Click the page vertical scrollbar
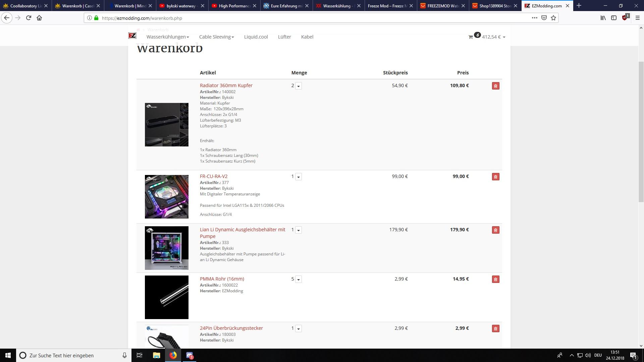Screen dimensions: 644x362 (641, 131)
